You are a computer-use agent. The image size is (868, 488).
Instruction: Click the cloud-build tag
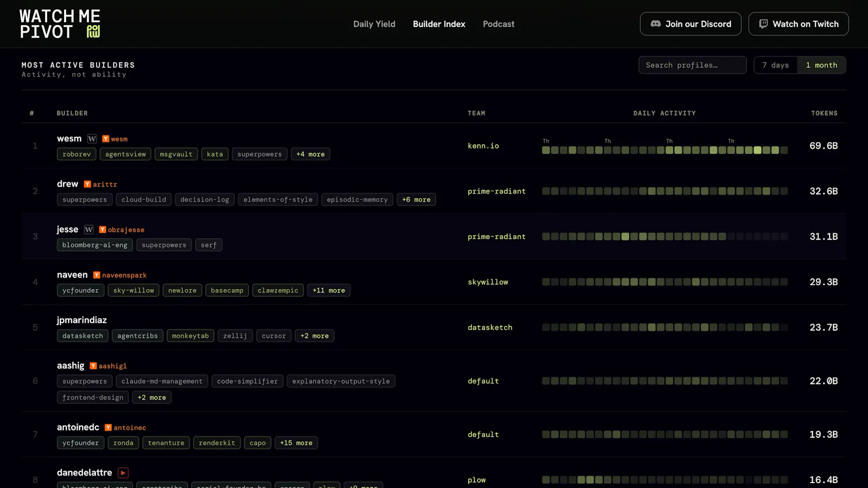point(144,200)
